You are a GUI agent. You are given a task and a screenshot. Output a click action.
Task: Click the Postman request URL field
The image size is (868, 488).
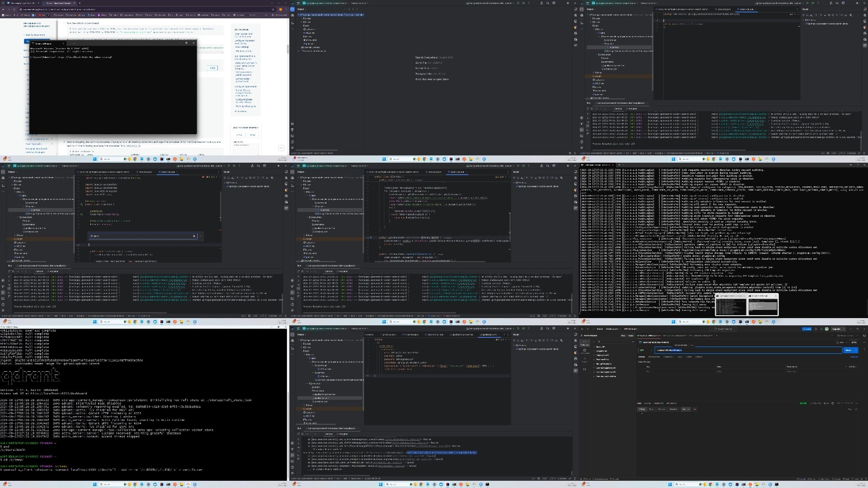point(748,350)
